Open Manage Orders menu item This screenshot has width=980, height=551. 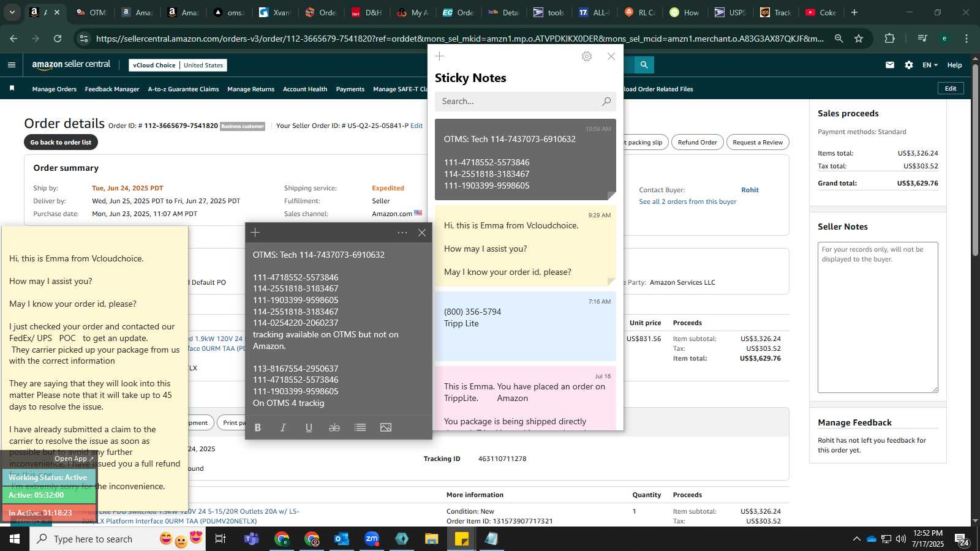point(55,89)
